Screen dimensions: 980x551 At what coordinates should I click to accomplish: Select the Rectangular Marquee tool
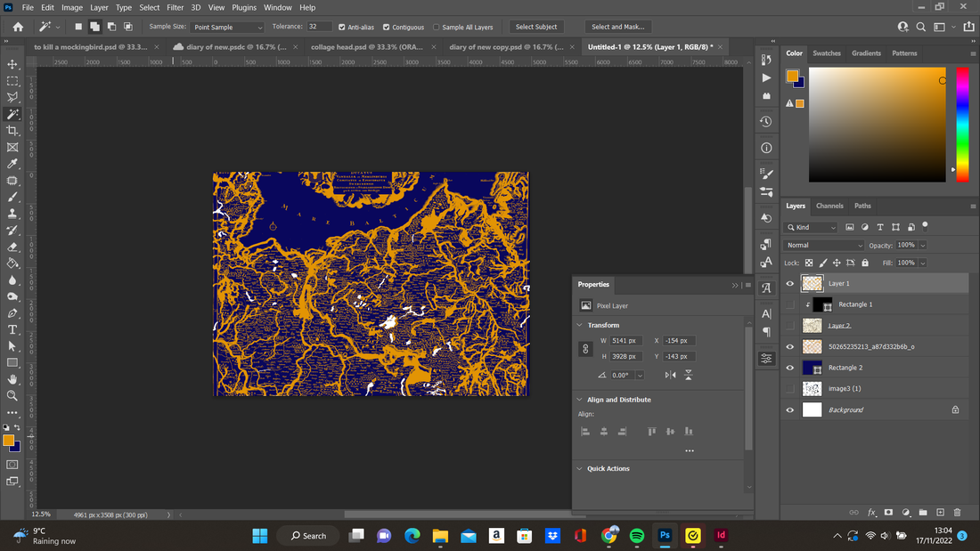tap(12, 81)
